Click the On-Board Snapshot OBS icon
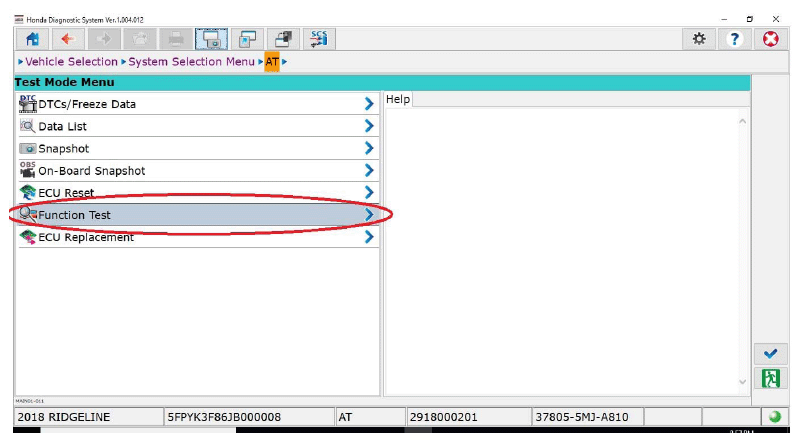 tap(28, 170)
